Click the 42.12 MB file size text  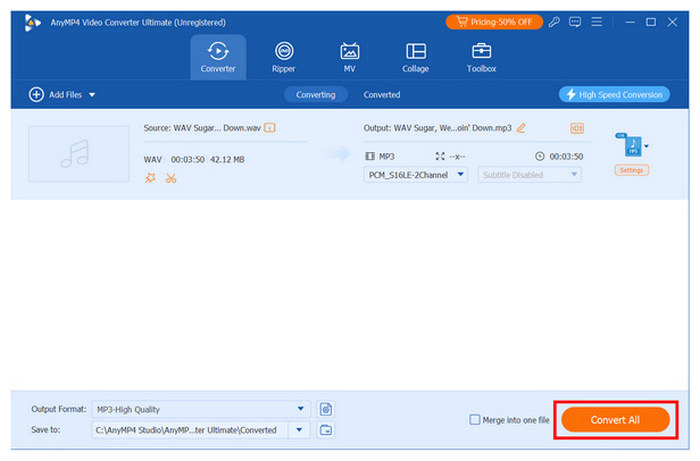[x=227, y=159]
